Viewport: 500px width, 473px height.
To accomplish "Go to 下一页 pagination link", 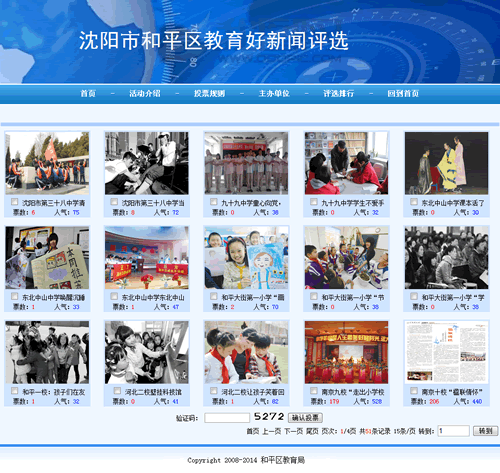I will pos(293,431).
